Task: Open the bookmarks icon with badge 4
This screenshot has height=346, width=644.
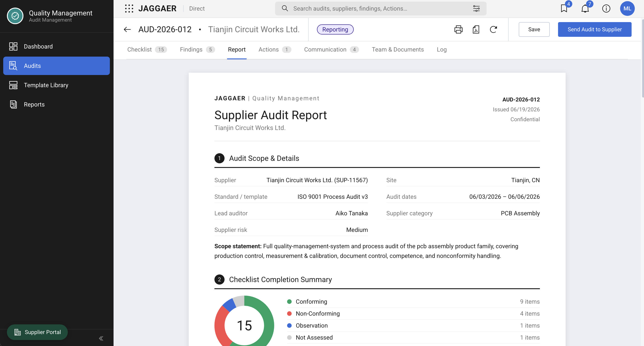Action: coord(564,8)
